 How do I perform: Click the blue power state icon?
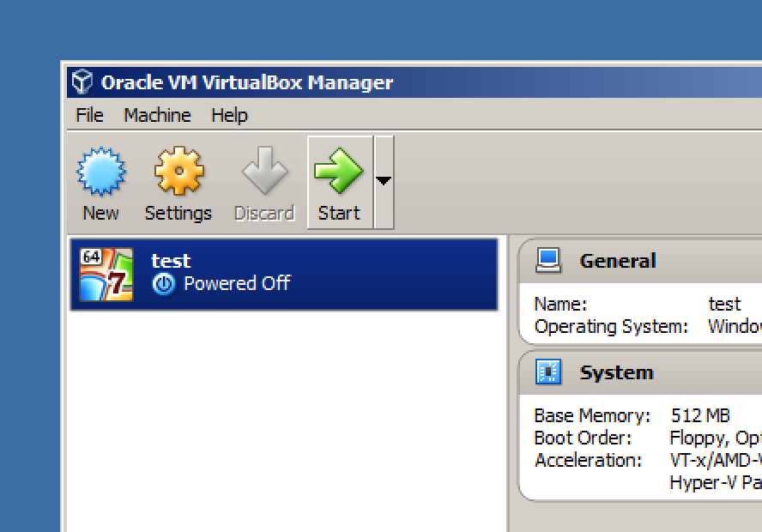click(164, 284)
